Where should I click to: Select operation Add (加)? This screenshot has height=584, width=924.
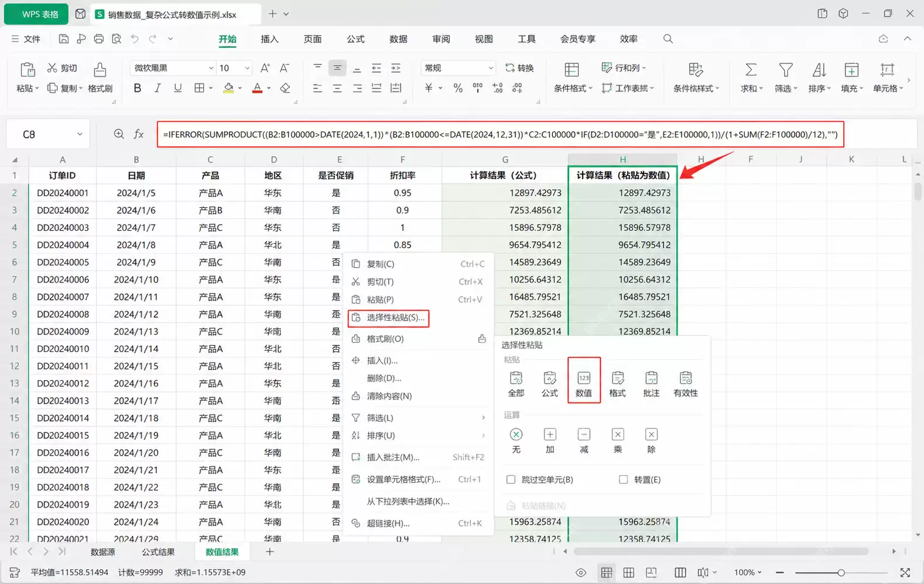550,440
